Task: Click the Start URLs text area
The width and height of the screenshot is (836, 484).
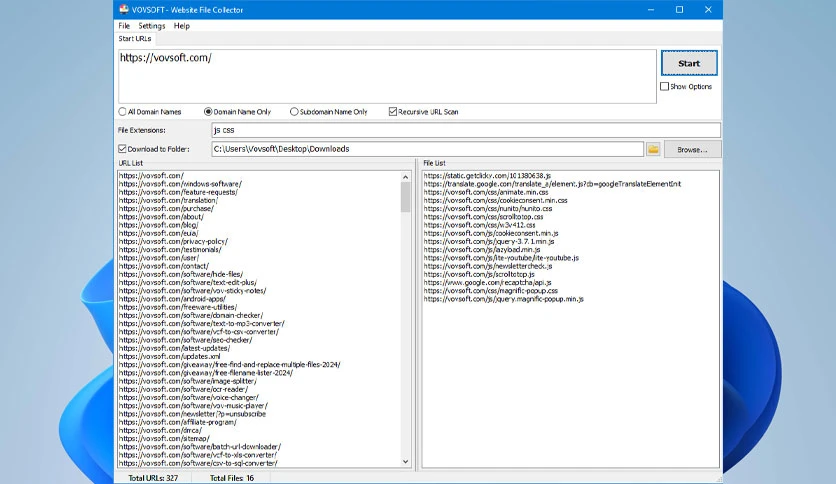Action: coord(387,77)
